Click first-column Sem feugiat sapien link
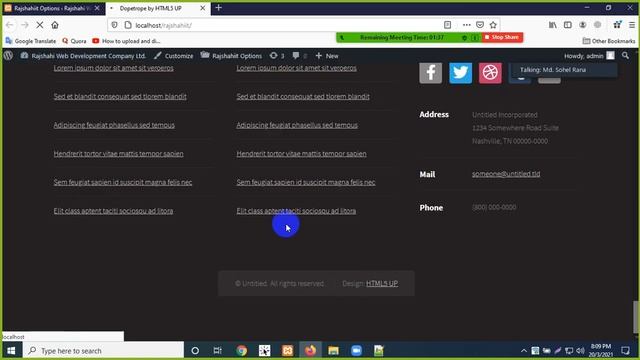 [x=123, y=182]
